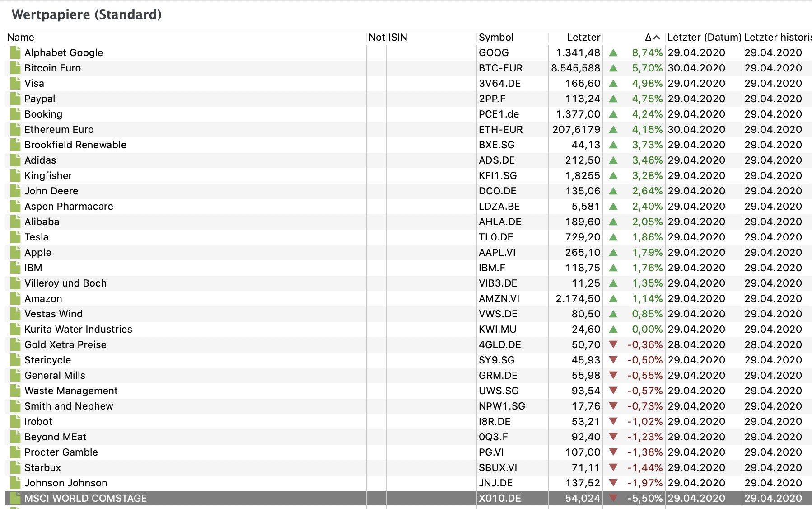This screenshot has height=509, width=812.
Task: Sort by the Symbol column header
Action: tap(513, 38)
